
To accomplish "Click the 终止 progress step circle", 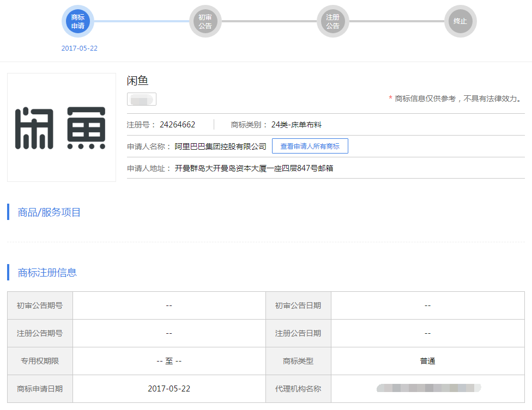I will pos(461,21).
